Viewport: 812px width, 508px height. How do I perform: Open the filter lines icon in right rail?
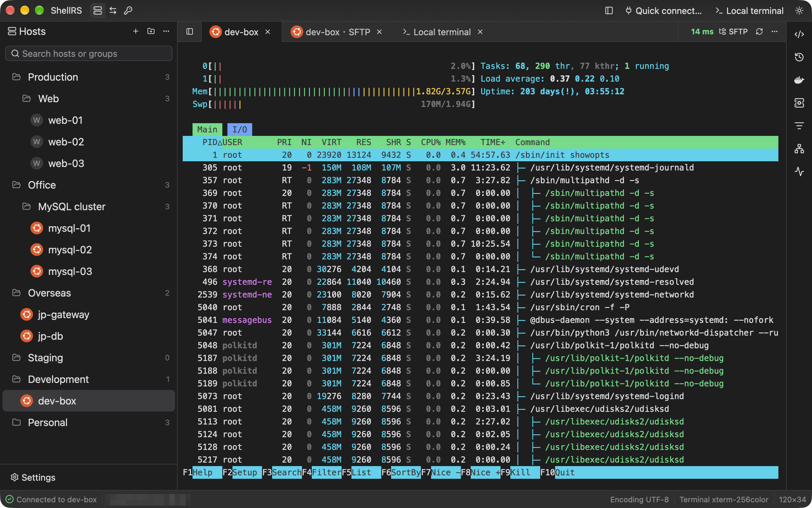point(799,125)
